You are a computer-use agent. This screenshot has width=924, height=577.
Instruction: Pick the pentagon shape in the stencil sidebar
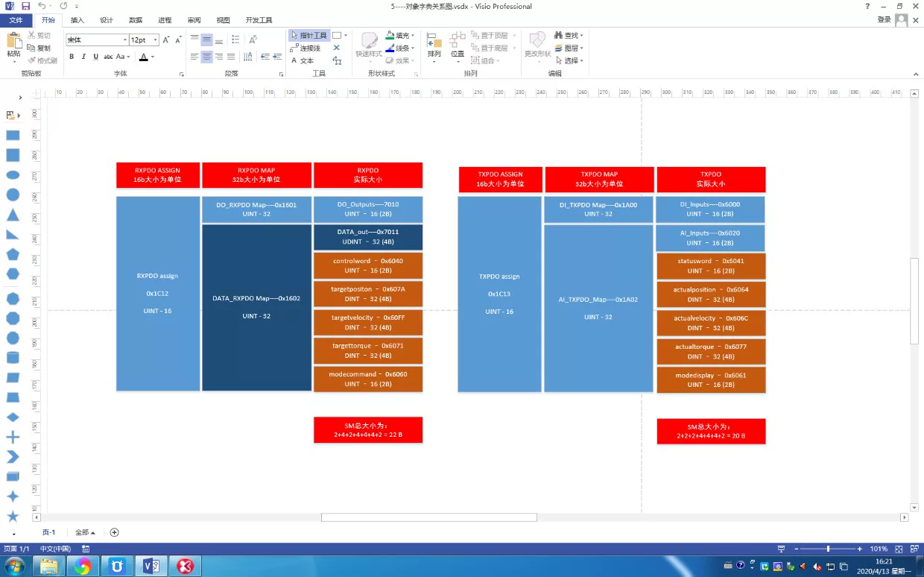(13, 253)
